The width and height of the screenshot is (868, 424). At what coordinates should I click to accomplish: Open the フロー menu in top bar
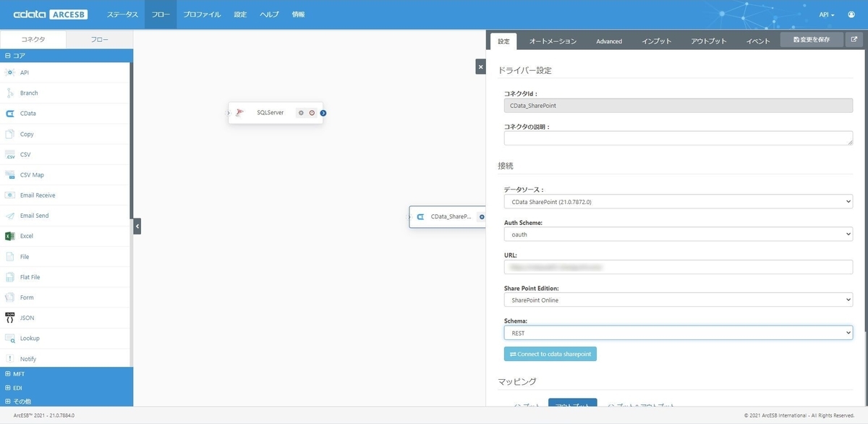pyautogui.click(x=160, y=14)
